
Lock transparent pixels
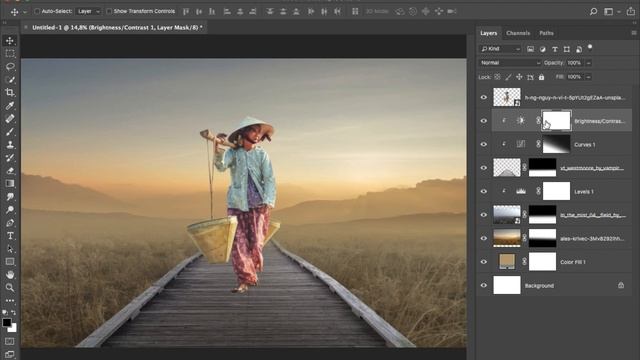497,77
